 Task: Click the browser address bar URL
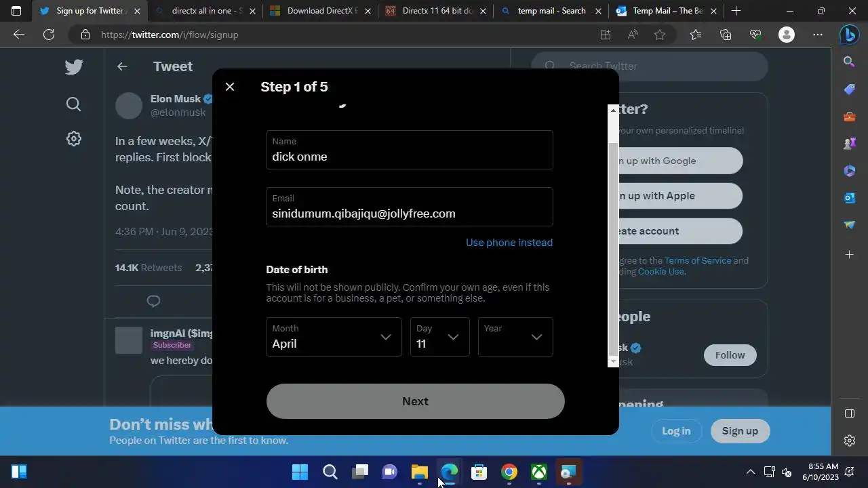coord(170,35)
